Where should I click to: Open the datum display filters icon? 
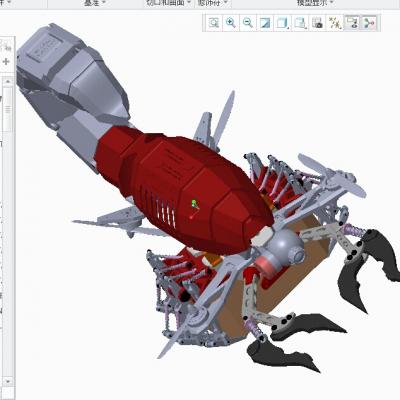click(x=335, y=23)
